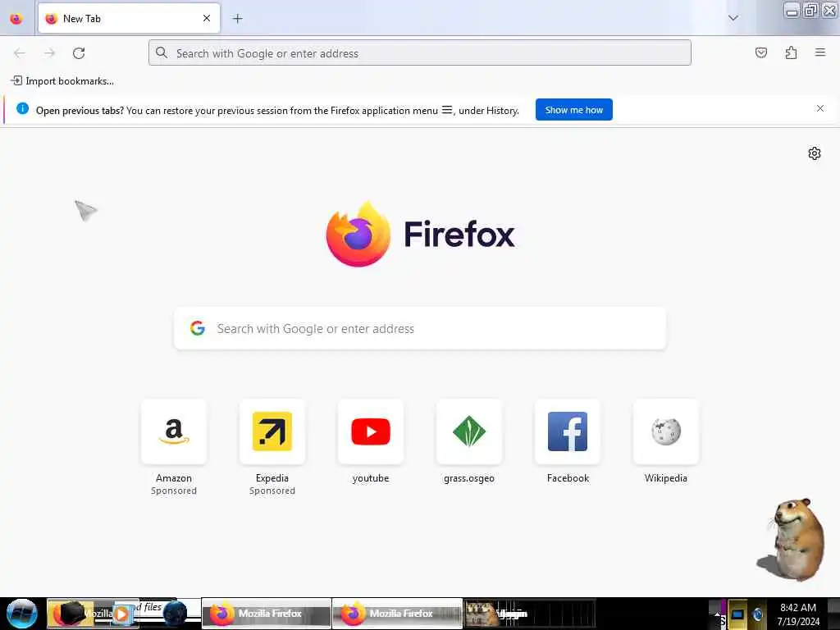Click the Back navigation arrow
Screen dimensions: 840x630
pyautogui.click(x=20, y=53)
